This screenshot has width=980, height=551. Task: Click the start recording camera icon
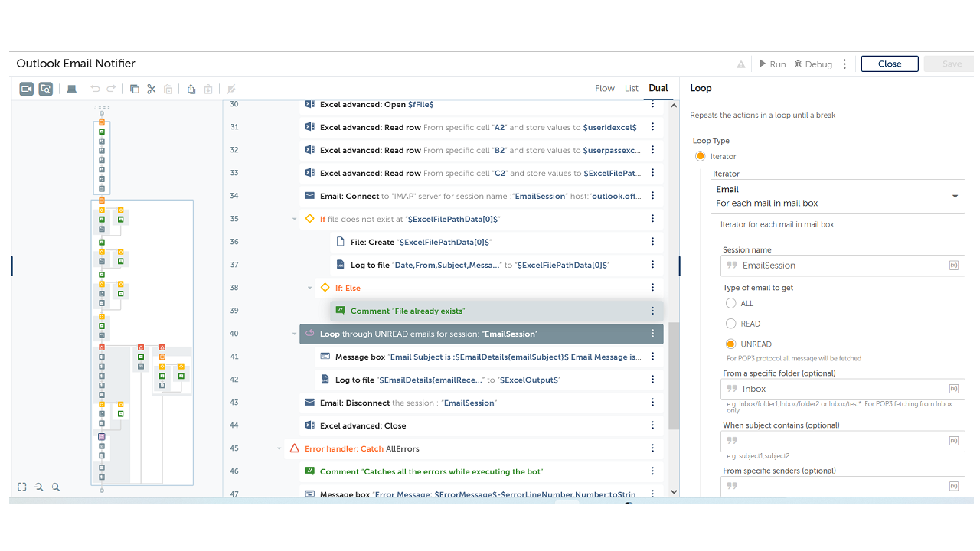[x=27, y=89]
